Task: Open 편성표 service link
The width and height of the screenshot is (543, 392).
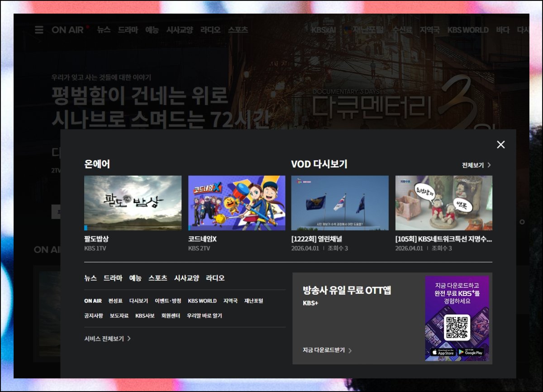Action: tap(115, 301)
